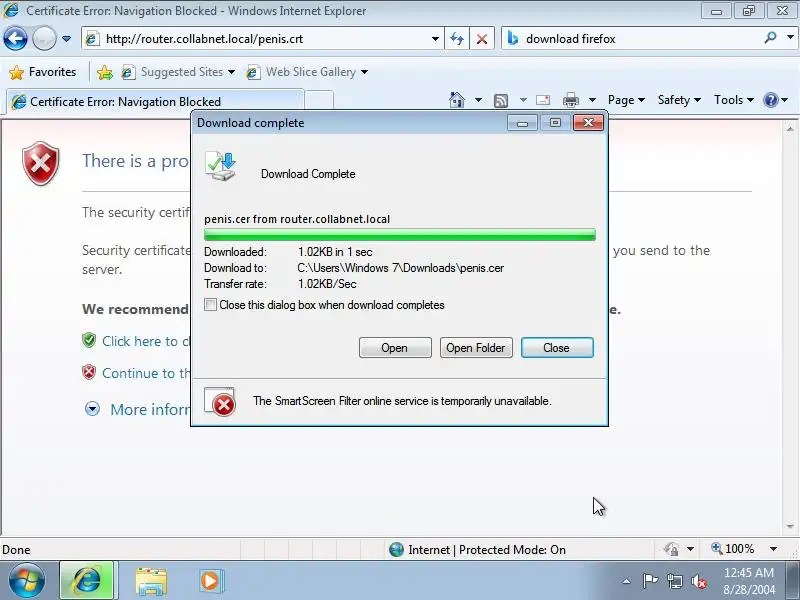Click the Download Complete disk icon
This screenshot has width=800, height=600.
point(220,166)
